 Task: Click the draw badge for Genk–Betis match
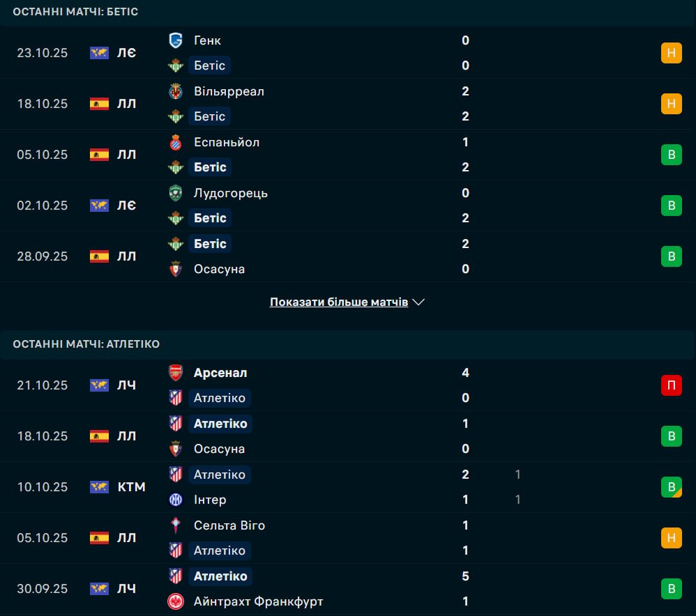click(x=671, y=53)
